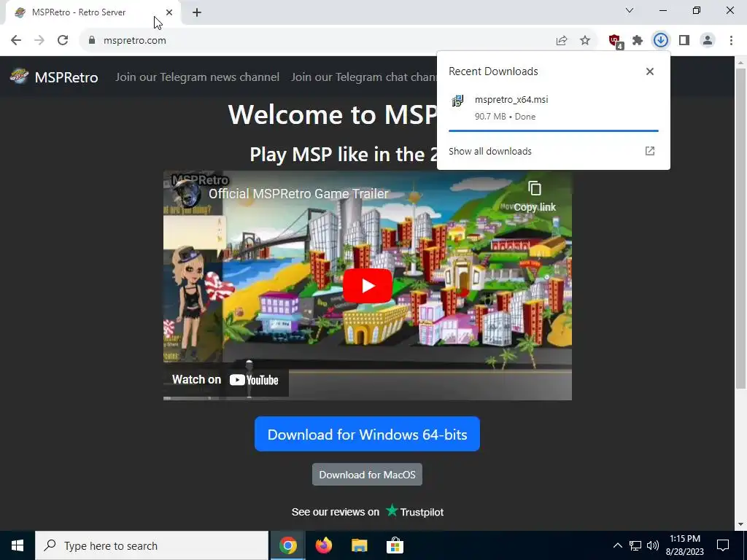Screen dimensions: 747x560
Task: Click Watch on YouTube
Action: tap(225, 379)
